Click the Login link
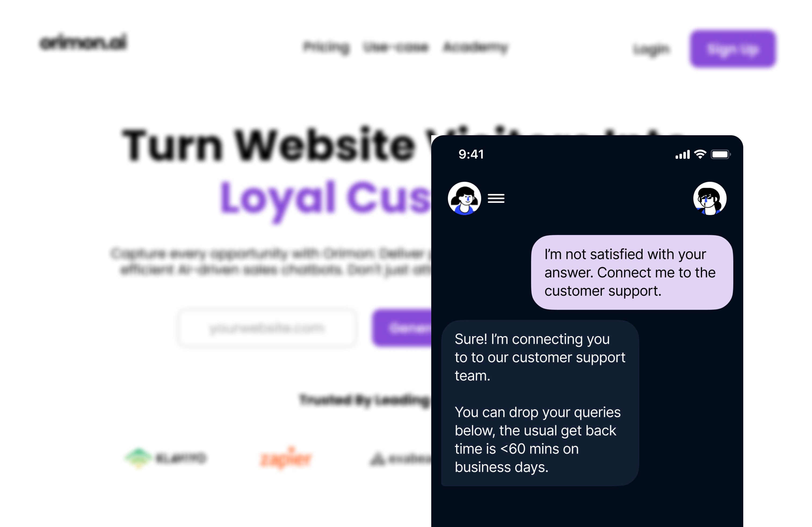The width and height of the screenshot is (812, 527). coord(651,50)
